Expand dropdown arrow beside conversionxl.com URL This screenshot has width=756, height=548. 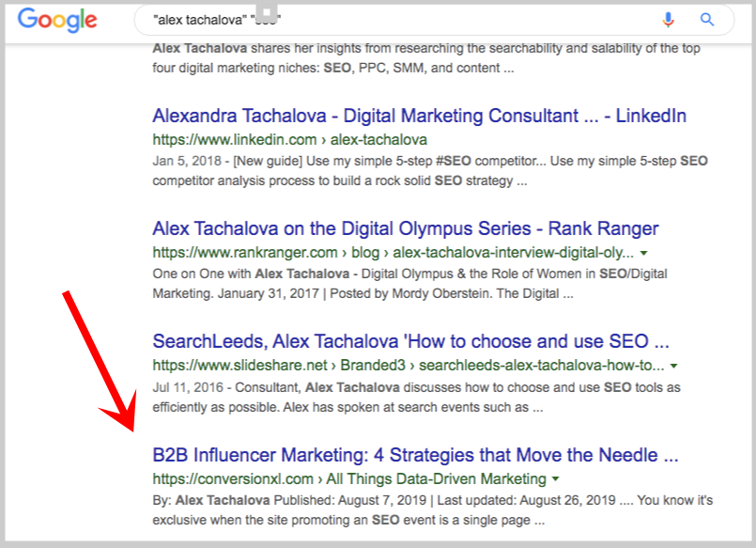coord(555,479)
